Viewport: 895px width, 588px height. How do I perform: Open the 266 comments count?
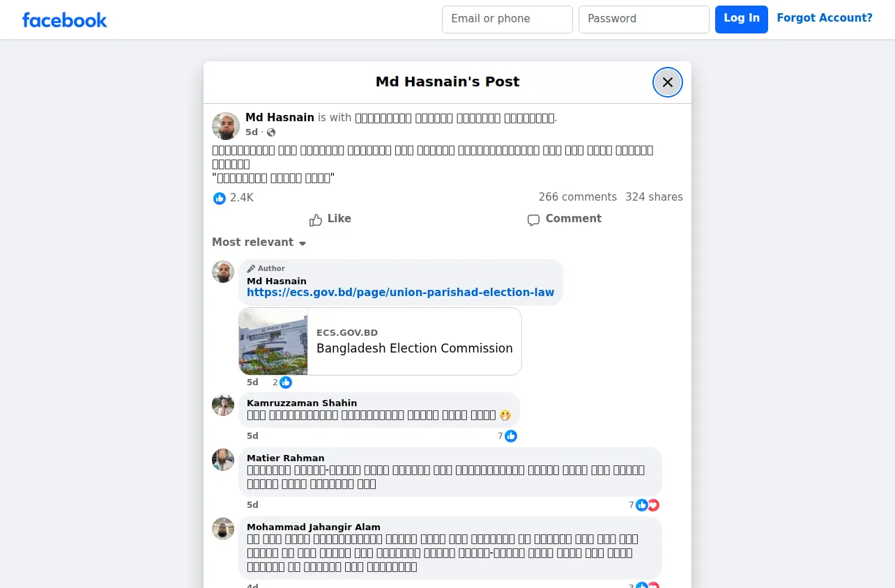[578, 197]
